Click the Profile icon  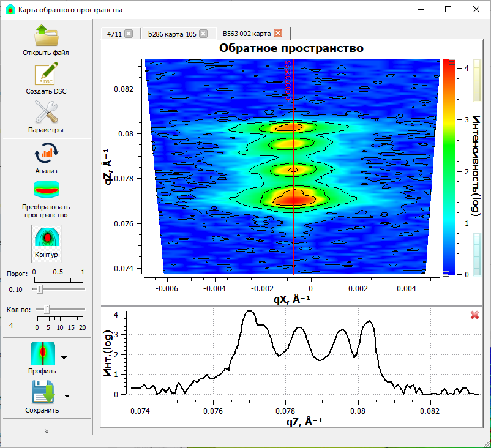click(42, 353)
